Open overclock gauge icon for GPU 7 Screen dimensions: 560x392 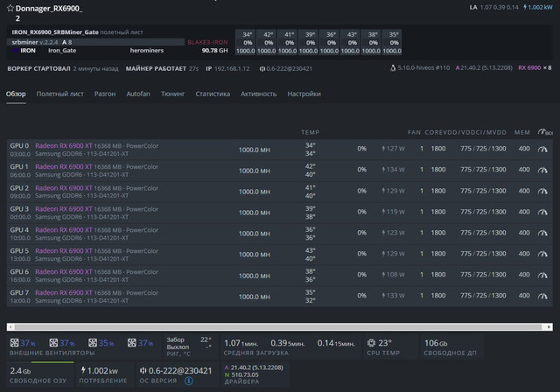(x=542, y=296)
